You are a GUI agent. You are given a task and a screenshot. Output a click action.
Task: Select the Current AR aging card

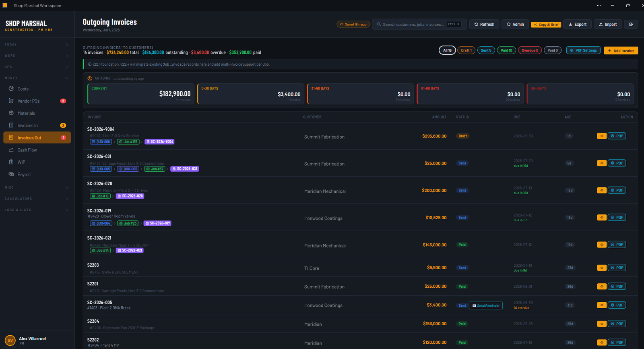pos(141,94)
